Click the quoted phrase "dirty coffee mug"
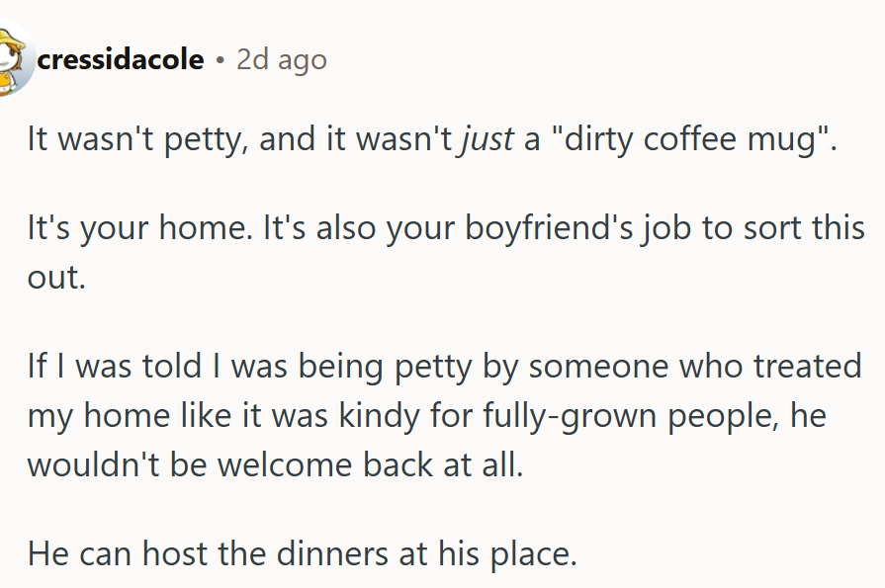This screenshot has width=885, height=588. click(693, 139)
